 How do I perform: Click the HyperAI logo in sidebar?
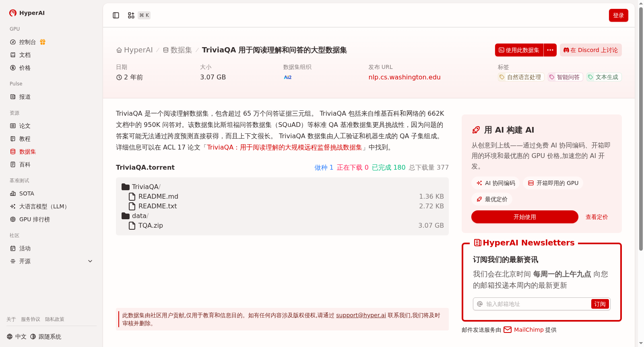[27, 13]
